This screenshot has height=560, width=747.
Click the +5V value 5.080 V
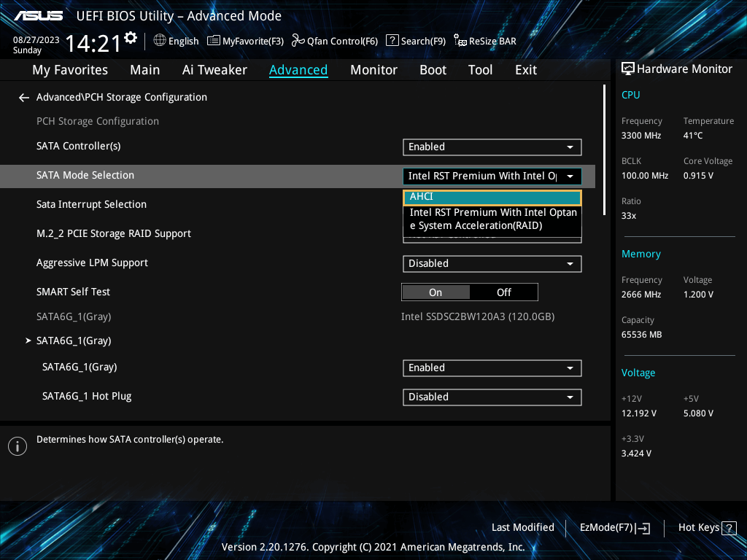click(698, 413)
